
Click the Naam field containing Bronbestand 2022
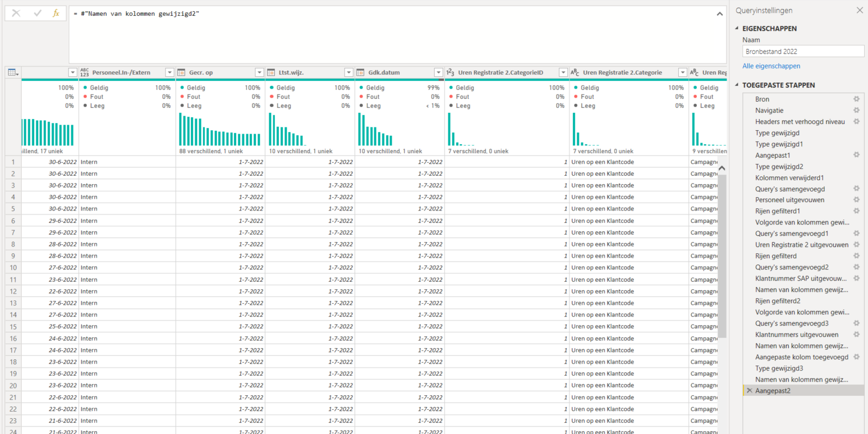(803, 51)
